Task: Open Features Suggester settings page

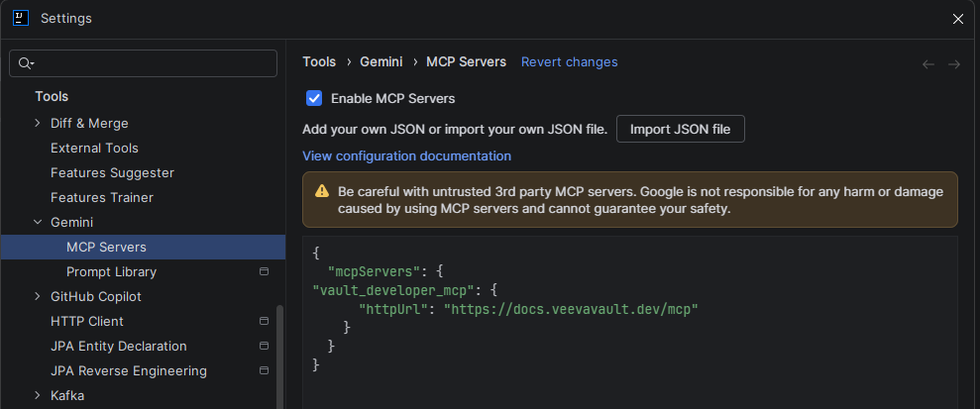Action: pyautogui.click(x=112, y=172)
